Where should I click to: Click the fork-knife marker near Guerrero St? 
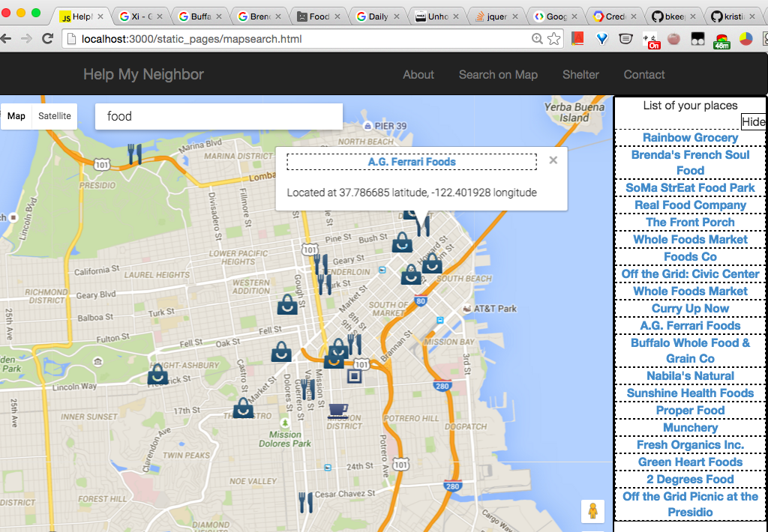(307, 390)
